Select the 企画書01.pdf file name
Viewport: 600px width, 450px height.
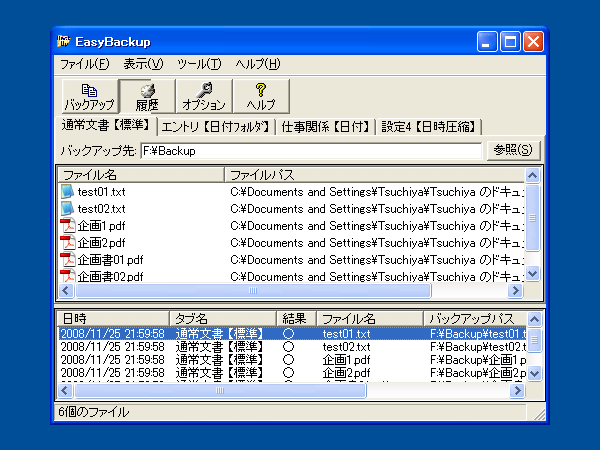pyautogui.click(x=110, y=260)
